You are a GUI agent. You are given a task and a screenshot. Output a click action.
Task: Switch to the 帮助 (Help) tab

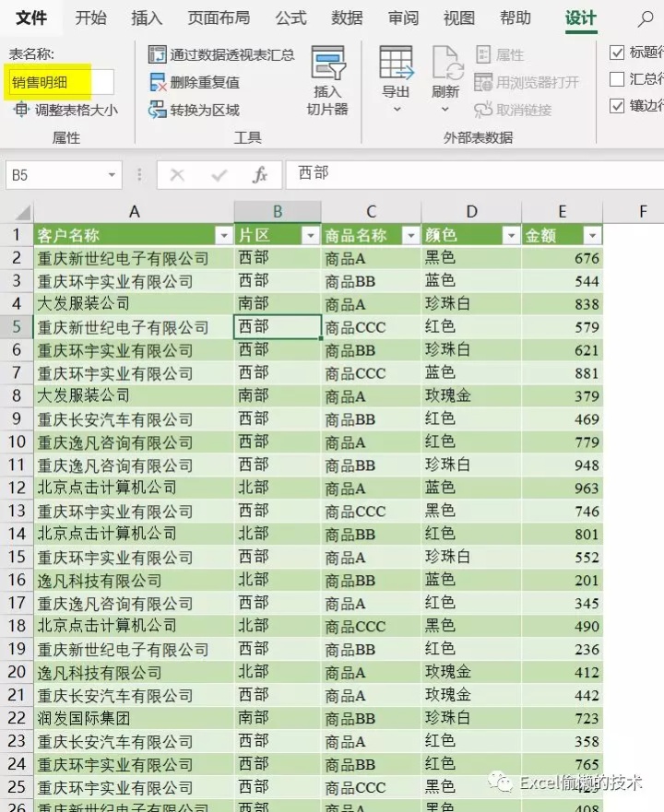click(x=516, y=18)
